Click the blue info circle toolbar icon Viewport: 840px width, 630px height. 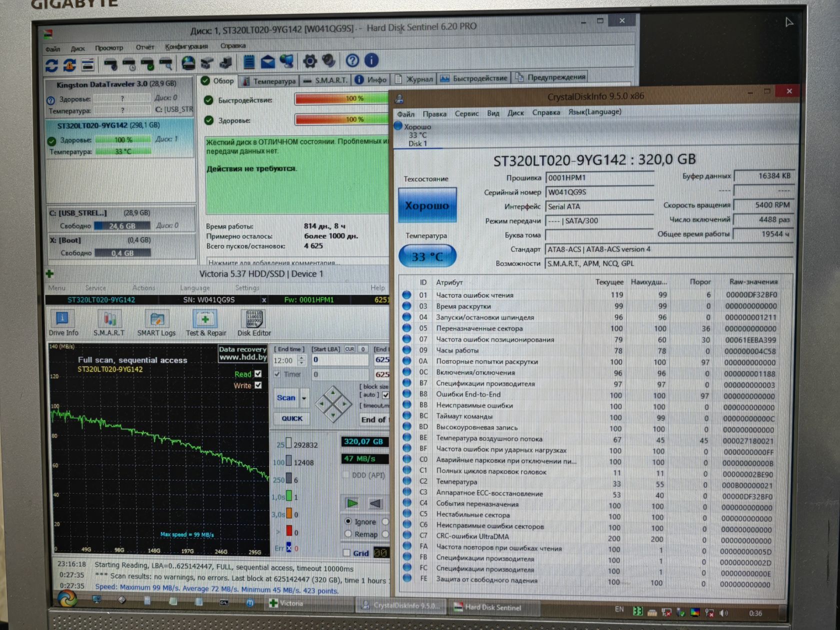pyautogui.click(x=371, y=60)
